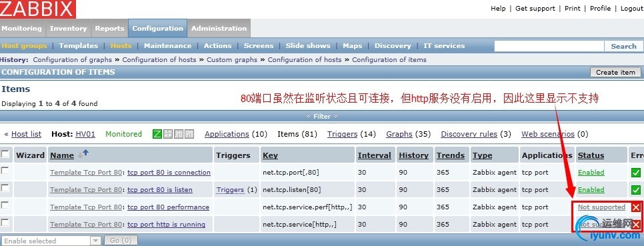The height and width of the screenshot is (246, 644).
Task: Open the Monitoring tab
Action: (21, 29)
